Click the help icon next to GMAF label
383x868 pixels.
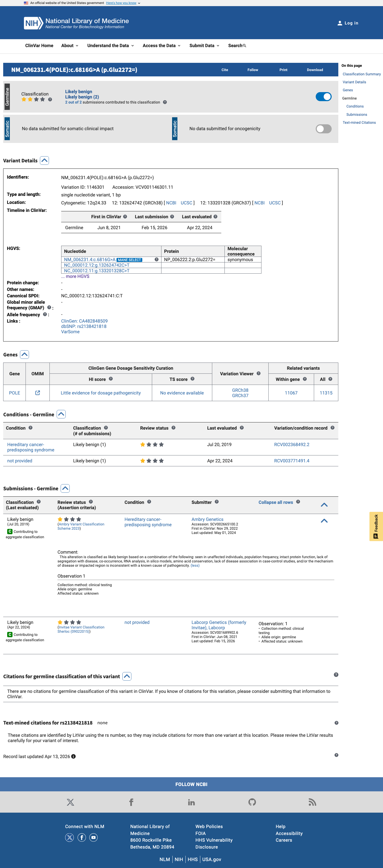coord(49,307)
